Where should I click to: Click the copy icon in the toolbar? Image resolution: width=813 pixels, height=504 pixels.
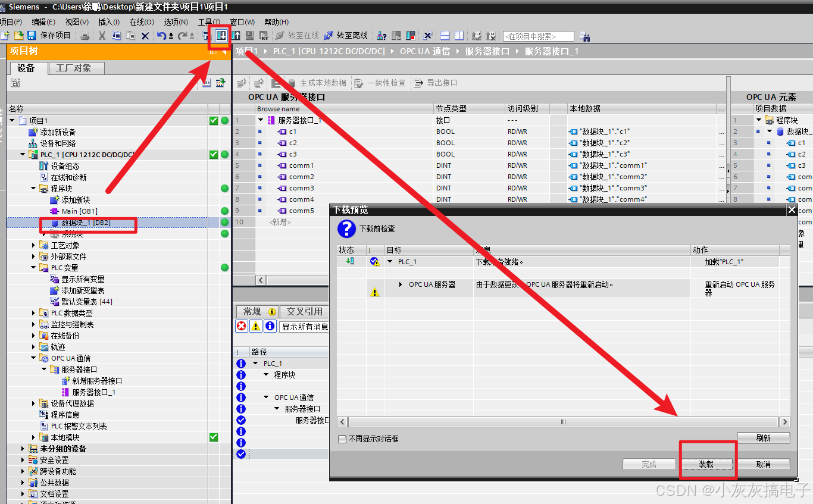(x=116, y=36)
